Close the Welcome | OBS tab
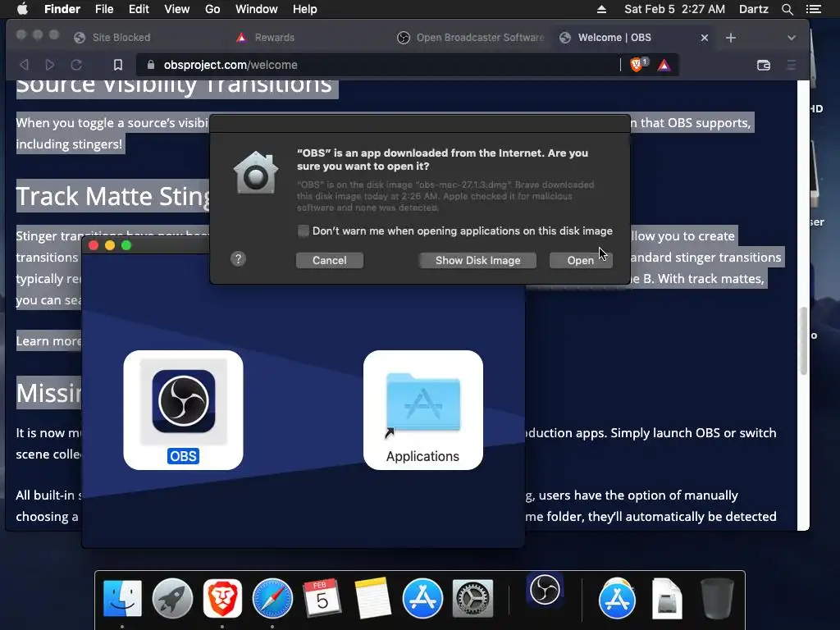 click(705, 38)
